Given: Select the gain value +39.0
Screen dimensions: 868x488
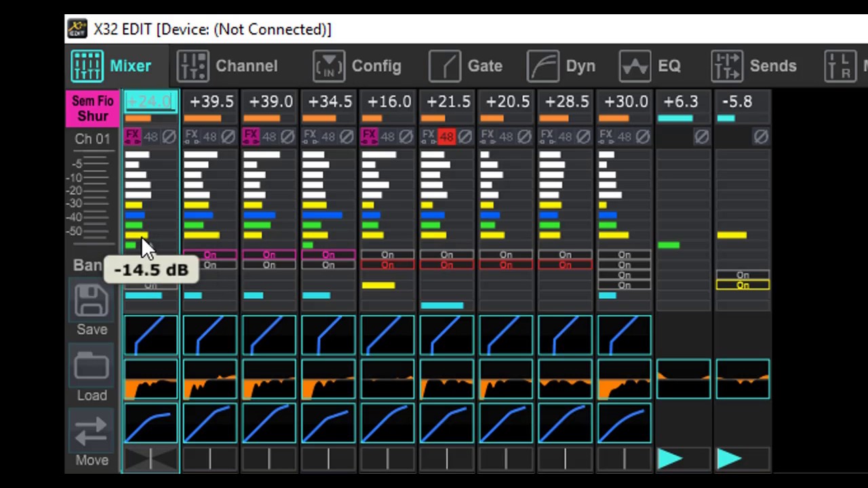Looking at the screenshot, I should click(271, 102).
